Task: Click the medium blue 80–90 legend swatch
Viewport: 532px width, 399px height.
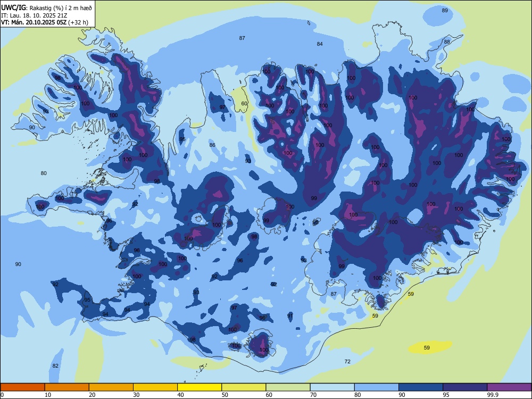Action: click(x=377, y=387)
